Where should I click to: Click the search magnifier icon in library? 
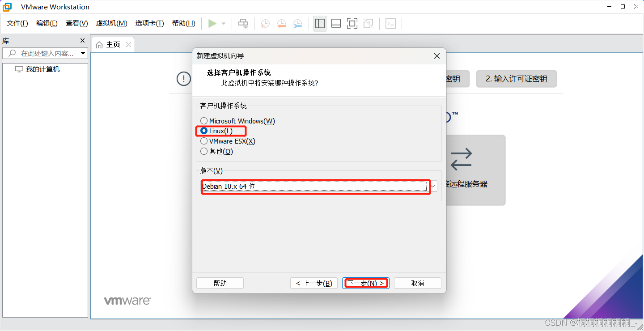[12, 53]
